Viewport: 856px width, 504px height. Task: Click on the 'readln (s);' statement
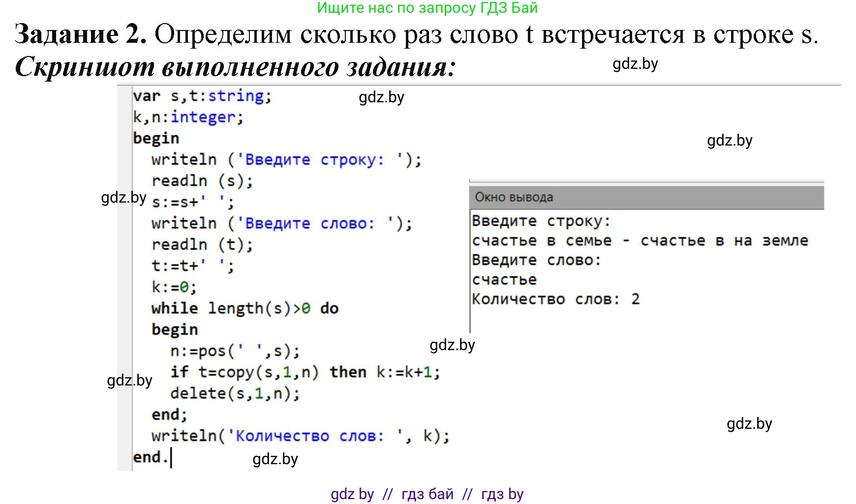pyautogui.click(x=202, y=181)
